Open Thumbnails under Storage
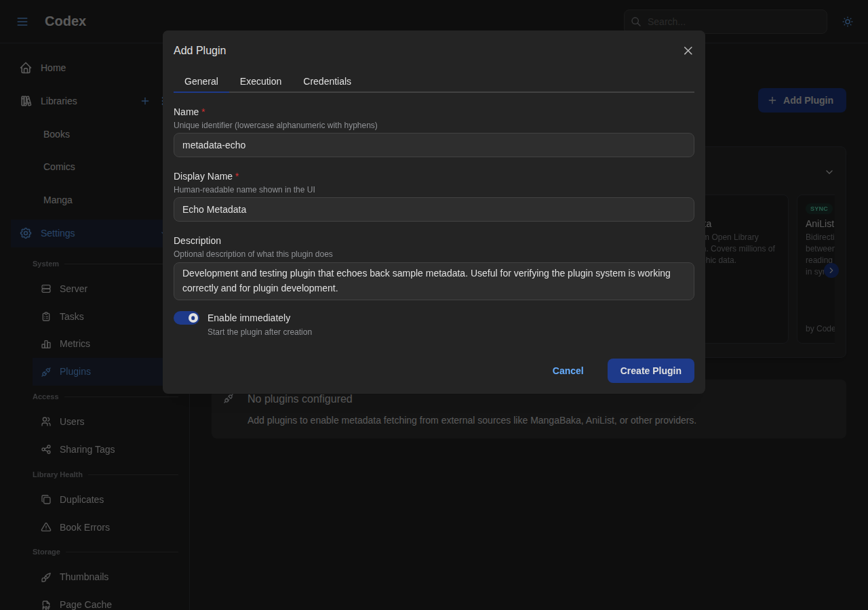 point(45,576)
